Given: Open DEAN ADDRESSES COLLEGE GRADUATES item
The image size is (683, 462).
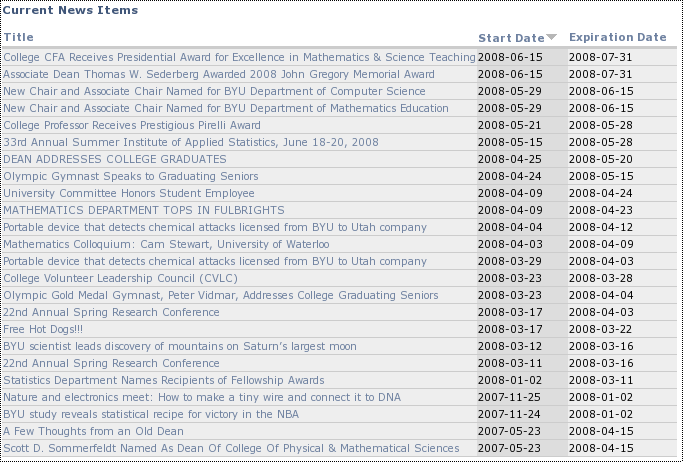Looking at the screenshot, I should (115, 159).
